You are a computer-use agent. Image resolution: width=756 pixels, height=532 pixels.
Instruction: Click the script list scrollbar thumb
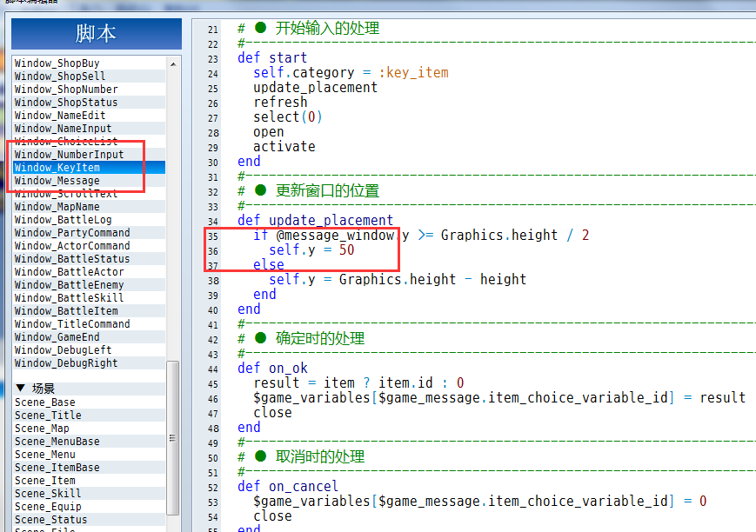172,437
